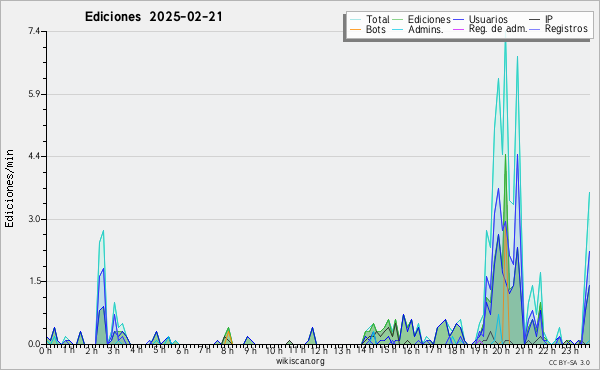Click the 'Usuarios' legend entry
600x370 pixels.
point(488,19)
